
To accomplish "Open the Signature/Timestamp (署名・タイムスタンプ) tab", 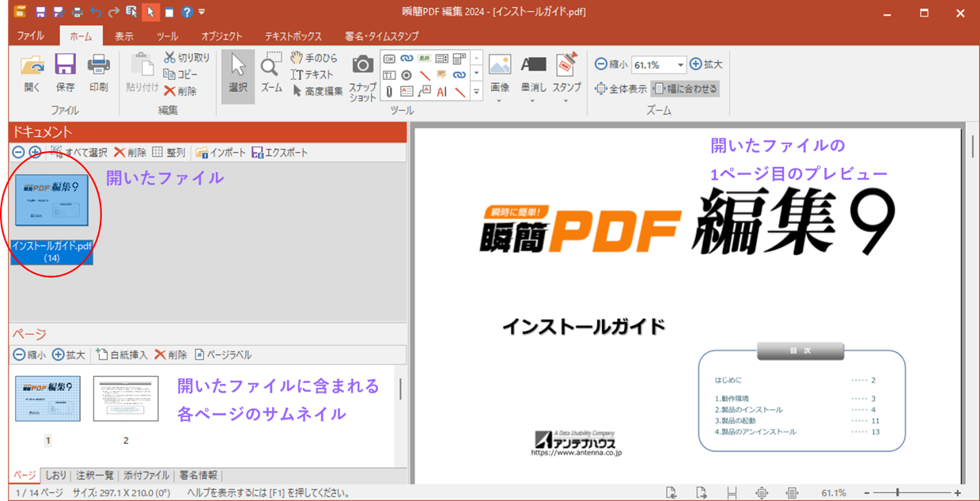I will point(381,36).
